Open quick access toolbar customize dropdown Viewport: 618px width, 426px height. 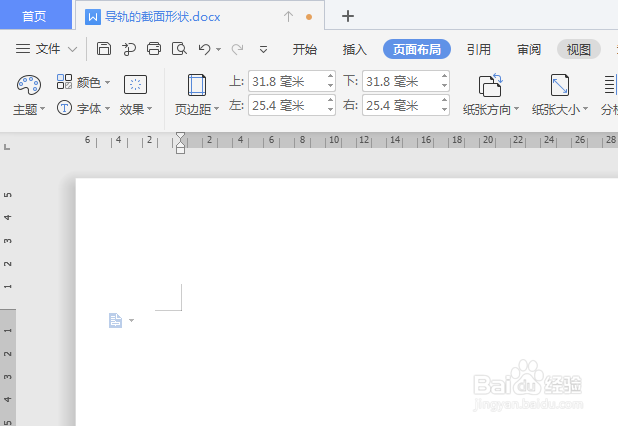point(263,50)
